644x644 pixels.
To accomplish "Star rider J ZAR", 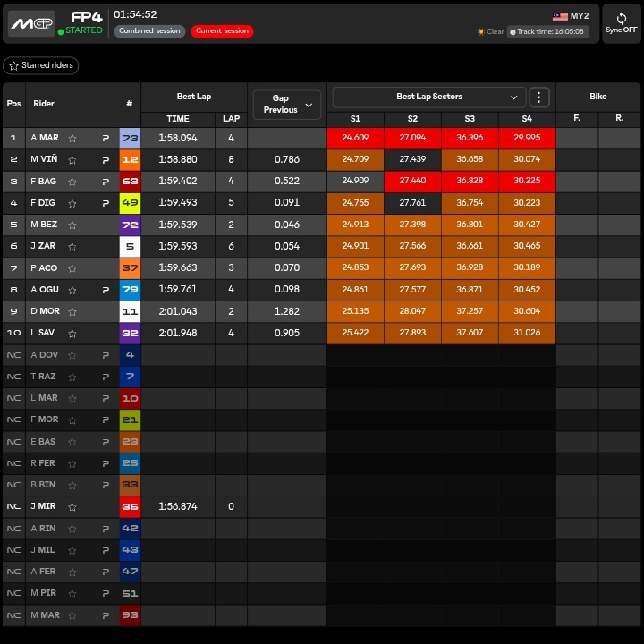I will tap(72, 246).
